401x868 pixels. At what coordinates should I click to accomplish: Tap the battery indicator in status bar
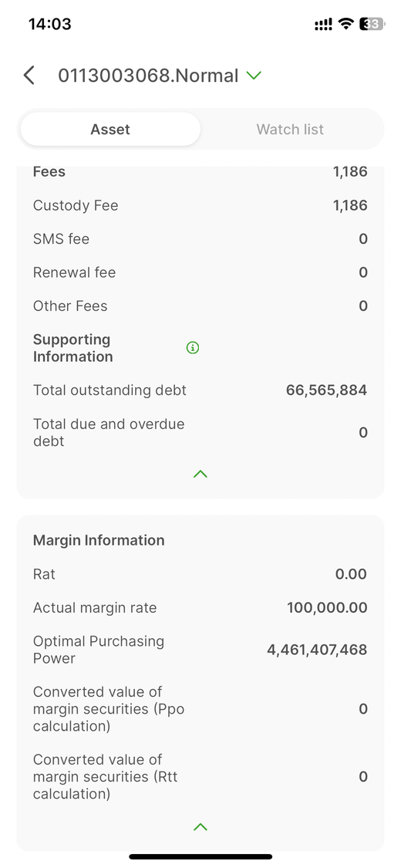tap(372, 24)
